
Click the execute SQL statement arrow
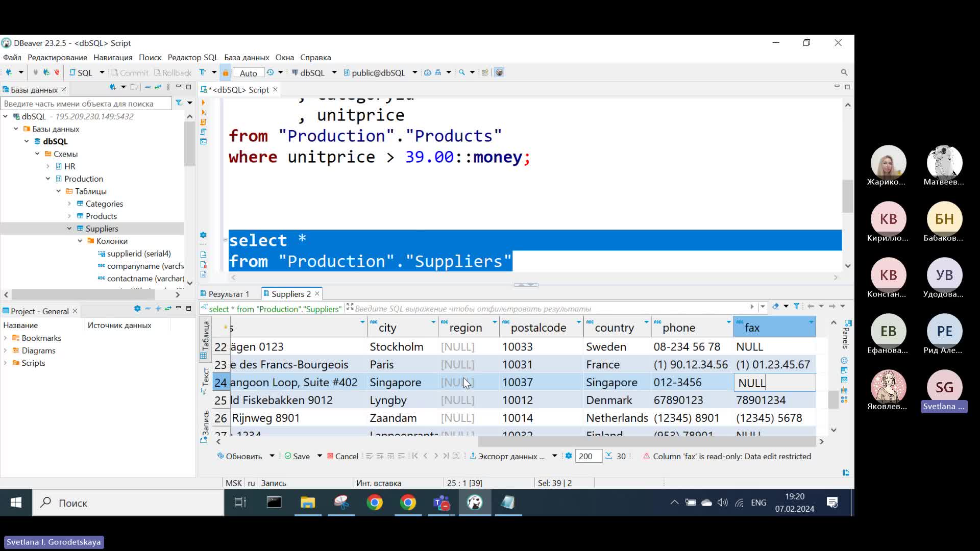pyautogui.click(x=204, y=103)
